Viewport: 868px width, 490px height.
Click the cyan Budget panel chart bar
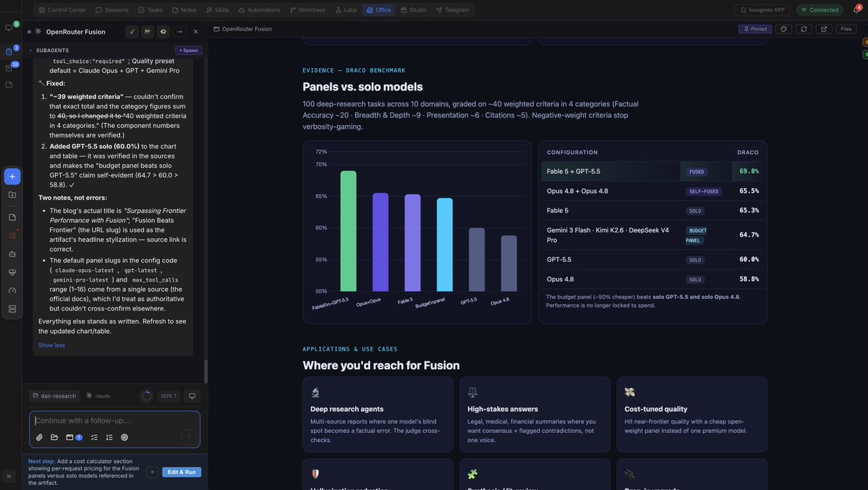[445, 245]
